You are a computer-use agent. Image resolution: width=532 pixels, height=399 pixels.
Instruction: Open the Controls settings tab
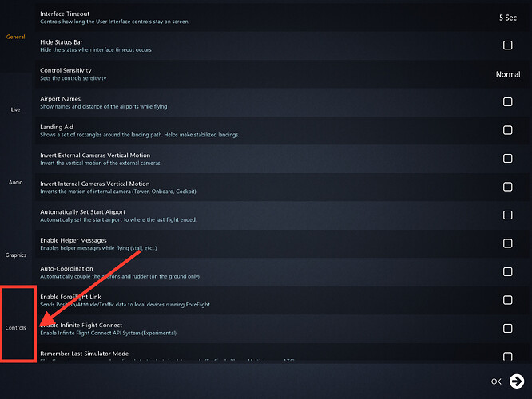pos(16,327)
